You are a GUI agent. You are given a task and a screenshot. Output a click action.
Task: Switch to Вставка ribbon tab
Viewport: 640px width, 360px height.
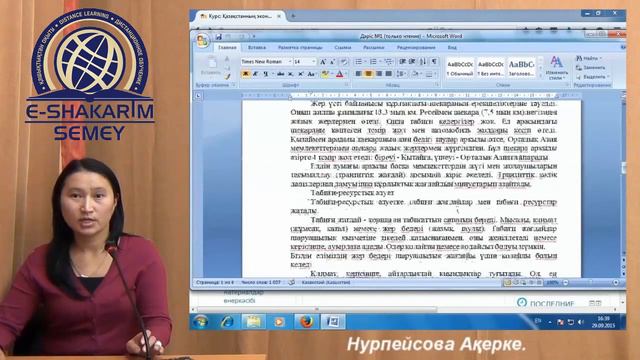pyautogui.click(x=257, y=48)
